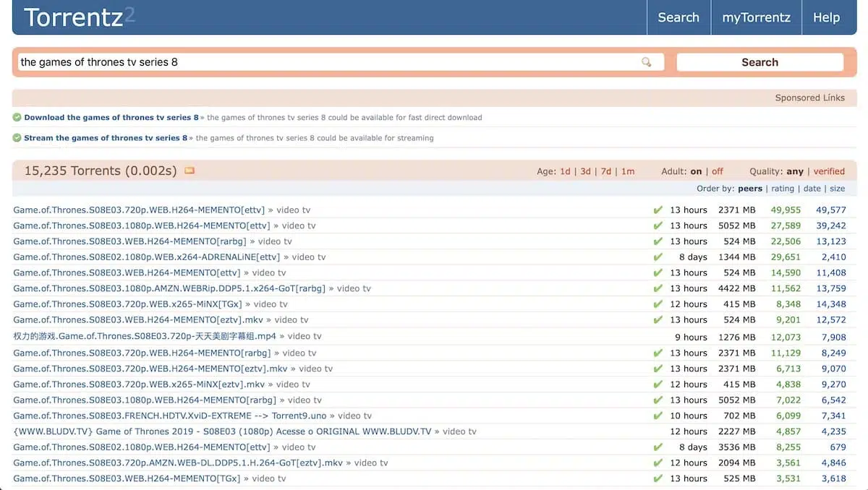Click the verified checkmark on the x265-MiNX[eztv].mkv row
Image resolution: width=868 pixels, height=490 pixels.
coord(658,384)
